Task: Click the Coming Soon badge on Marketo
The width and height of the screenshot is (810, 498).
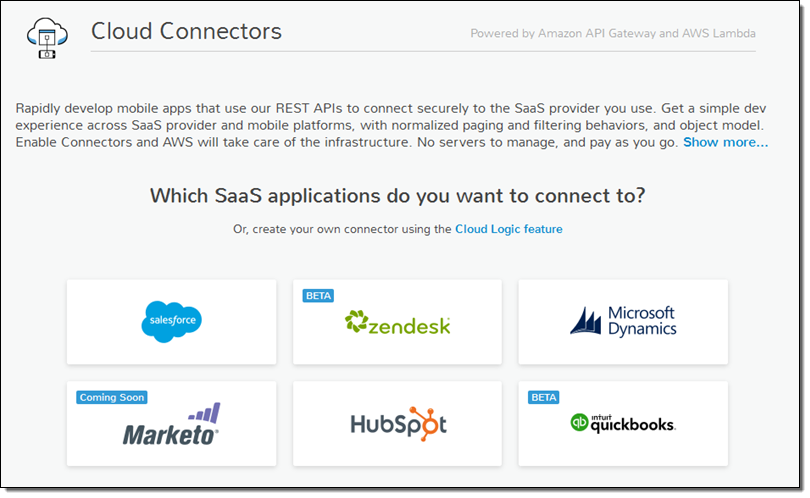Action: coord(111,397)
